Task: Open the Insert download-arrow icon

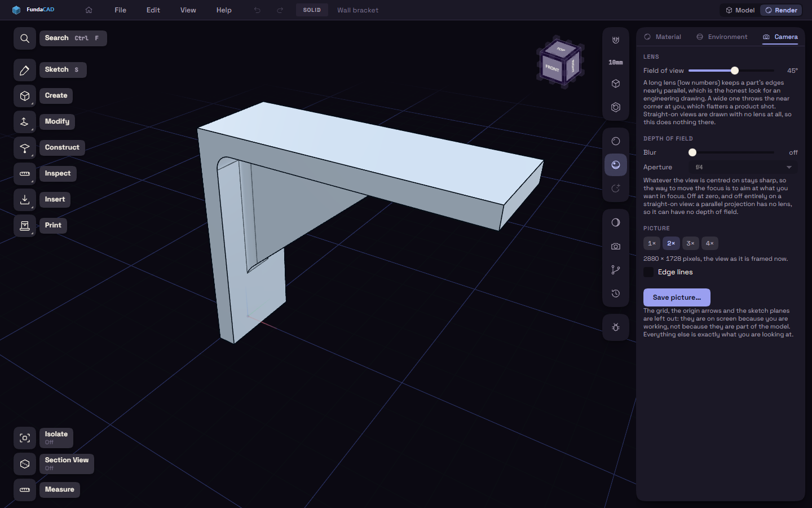Action: pyautogui.click(x=25, y=200)
